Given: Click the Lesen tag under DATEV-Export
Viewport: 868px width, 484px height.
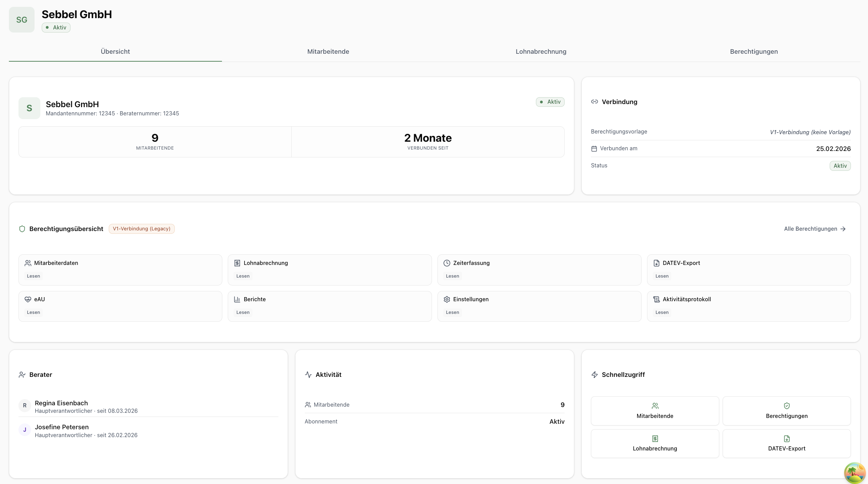Looking at the screenshot, I should tap(662, 276).
